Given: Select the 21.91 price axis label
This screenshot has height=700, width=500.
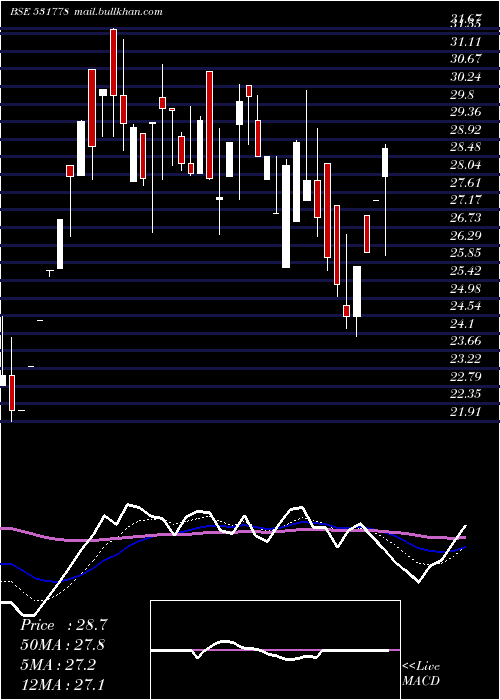Looking at the screenshot, I should click(x=466, y=412).
